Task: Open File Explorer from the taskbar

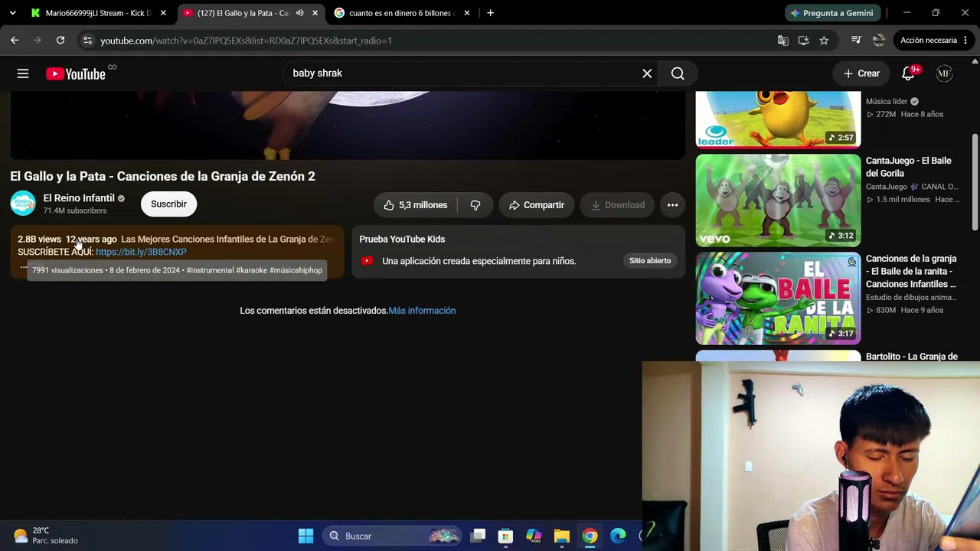Action: pos(562,536)
